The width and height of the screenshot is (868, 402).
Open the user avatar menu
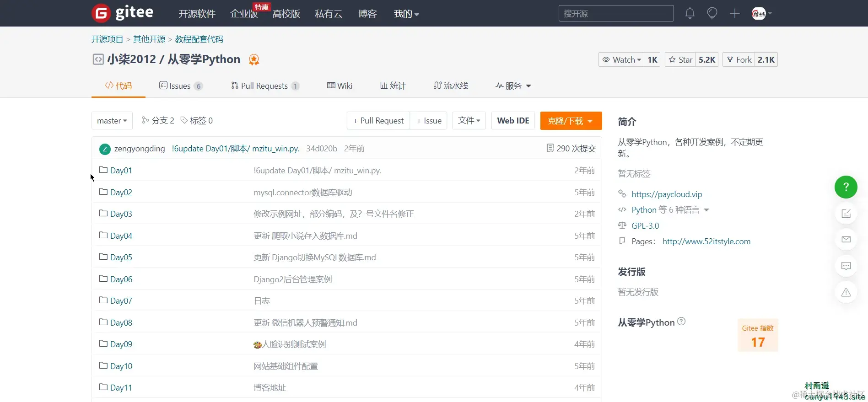(762, 13)
